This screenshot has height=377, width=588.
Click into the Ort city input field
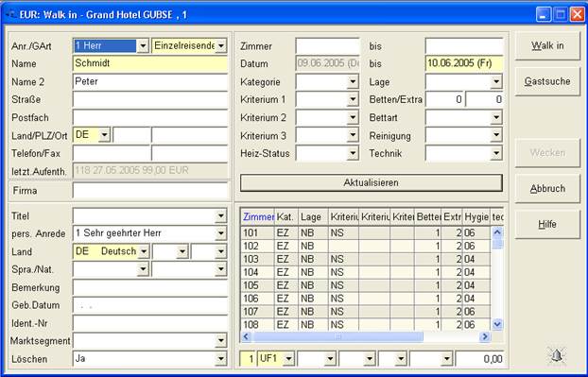pos(190,135)
